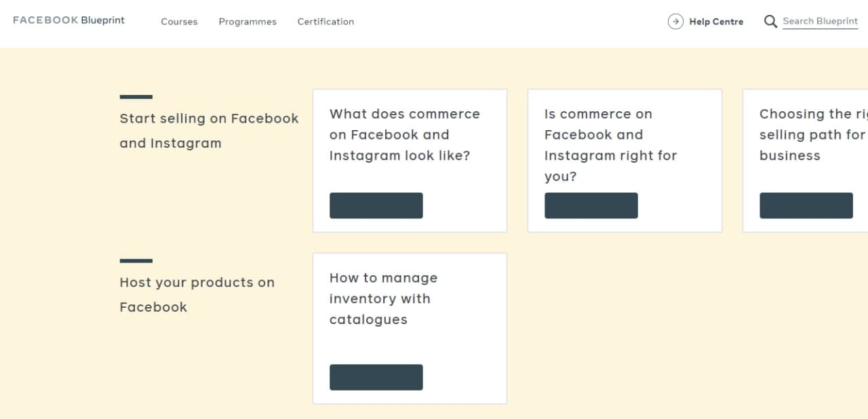Open the Courses menu
This screenshot has height=419, width=868.
click(x=179, y=22)
